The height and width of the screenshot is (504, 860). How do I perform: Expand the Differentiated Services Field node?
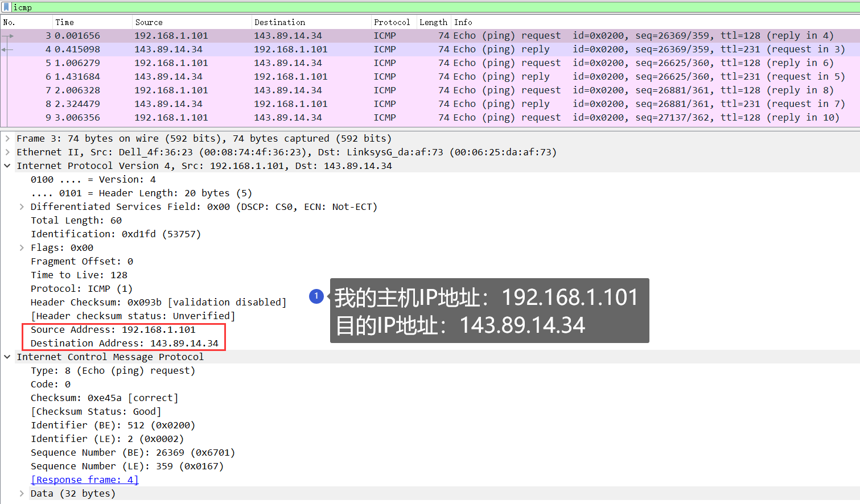(22, 206)
